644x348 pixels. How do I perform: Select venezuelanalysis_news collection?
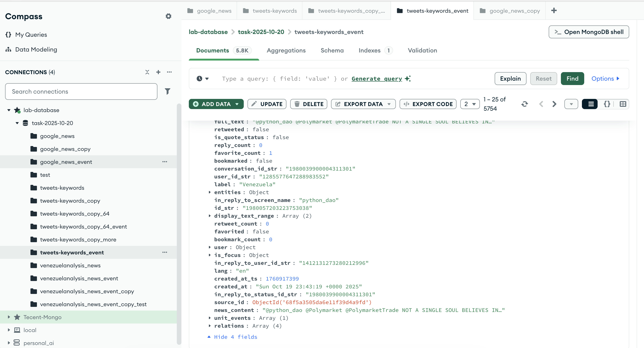70,265
